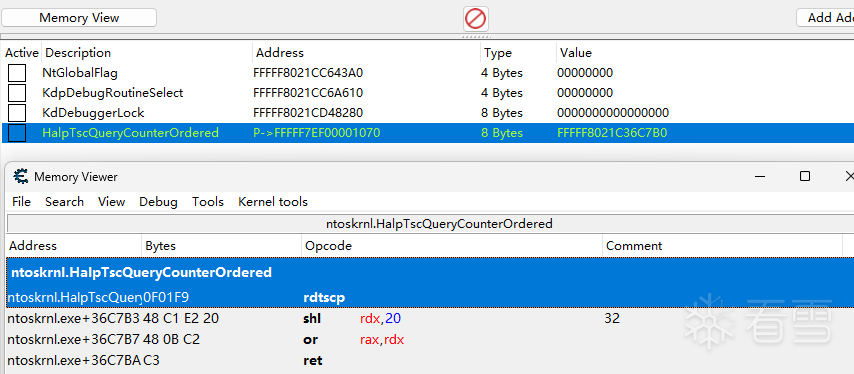Open the Debug menu
Viewport: 854px width, 374px height.
158,202
